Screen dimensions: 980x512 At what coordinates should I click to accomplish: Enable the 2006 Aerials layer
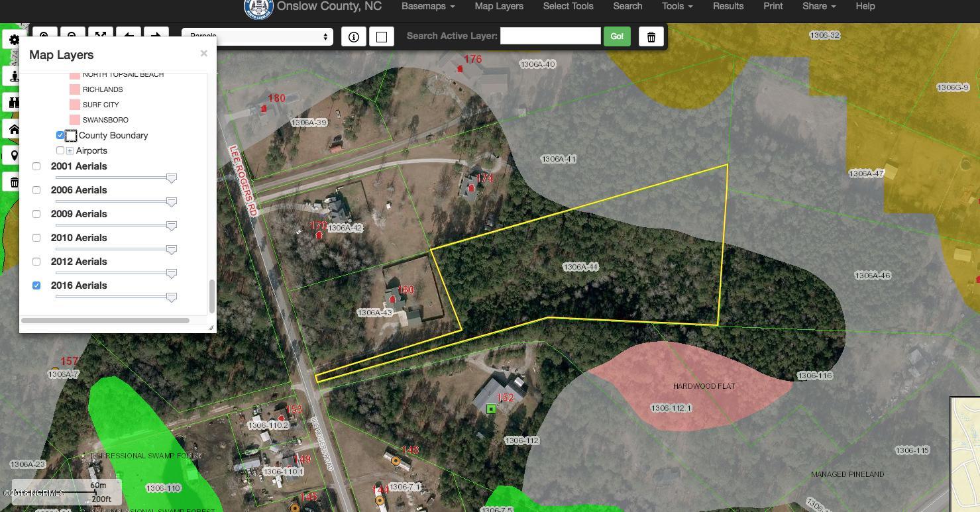pos(36,190)
